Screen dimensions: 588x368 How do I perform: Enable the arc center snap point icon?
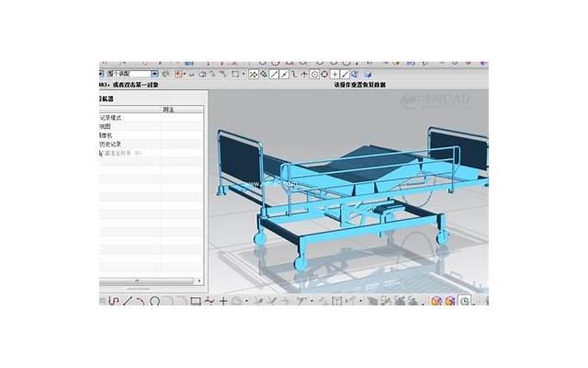click(314, 74)
